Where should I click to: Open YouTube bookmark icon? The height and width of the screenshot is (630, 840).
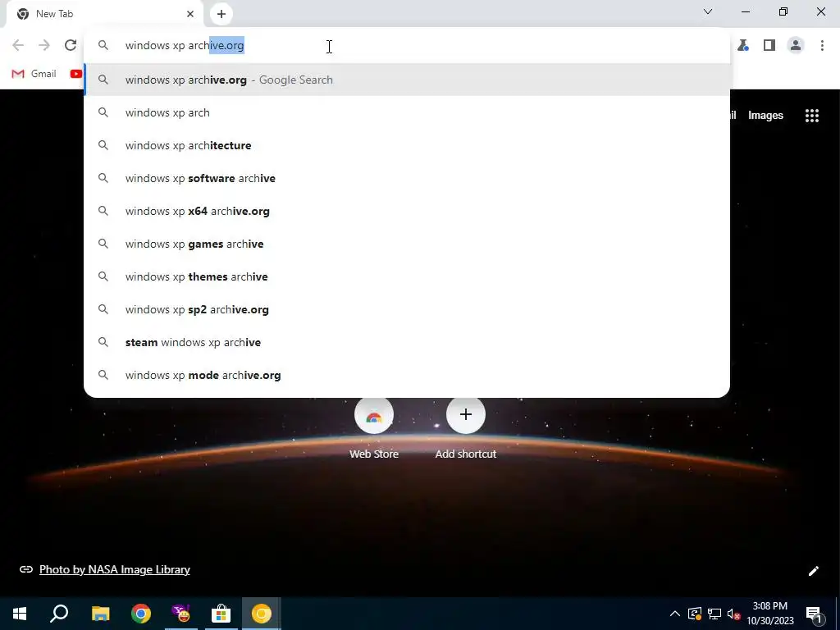pos(75,74)
